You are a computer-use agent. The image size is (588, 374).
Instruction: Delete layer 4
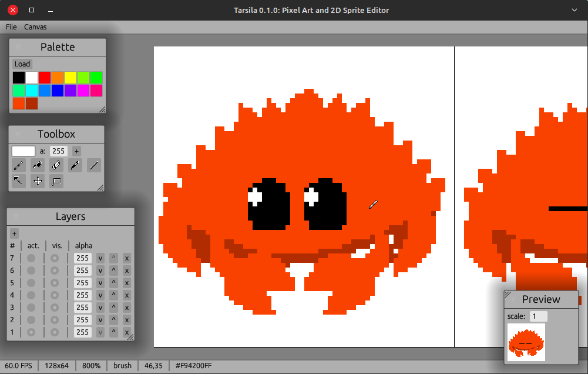coord(127,295)
